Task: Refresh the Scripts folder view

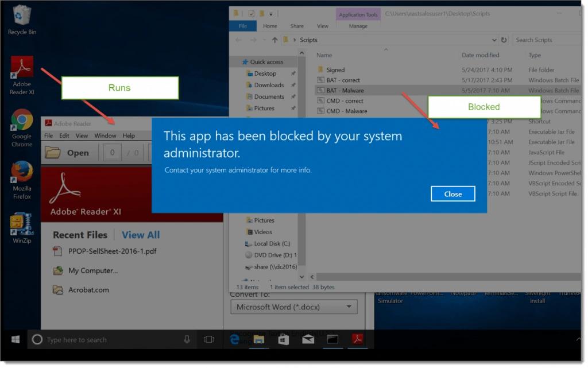Action: (504, 40)
